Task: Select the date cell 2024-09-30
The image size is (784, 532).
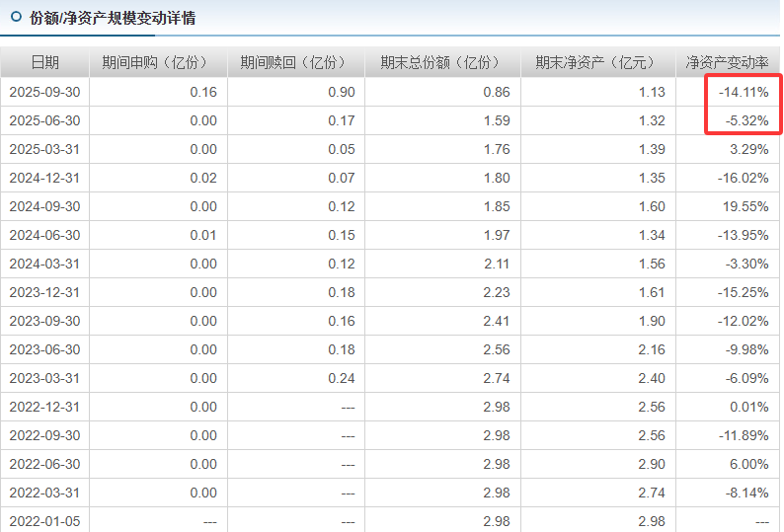Action: coord(44,206)
